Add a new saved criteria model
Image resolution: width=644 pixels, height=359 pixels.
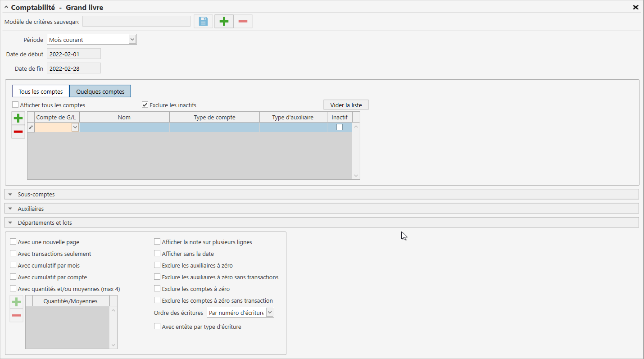point(224,21)
